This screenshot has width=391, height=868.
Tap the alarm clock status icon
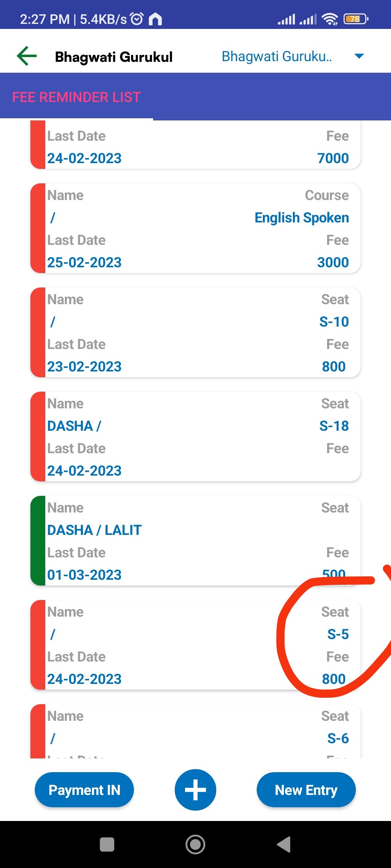[x=137, y=19]
